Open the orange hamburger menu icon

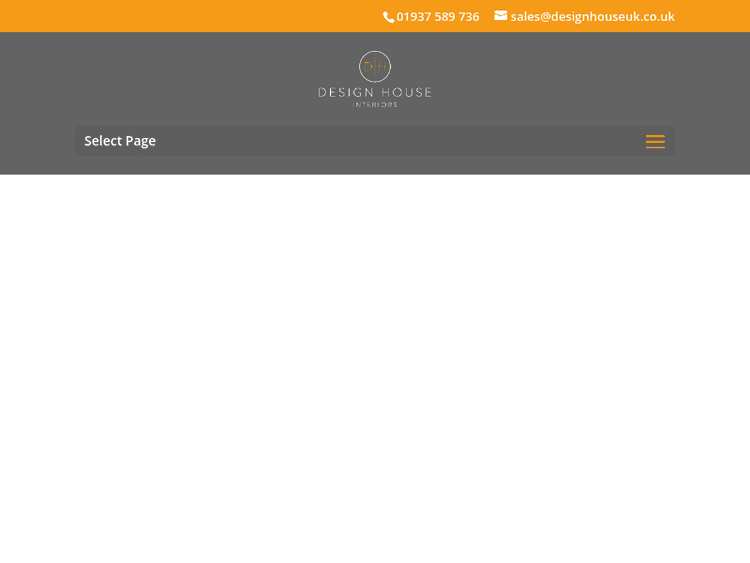(655, 141)
